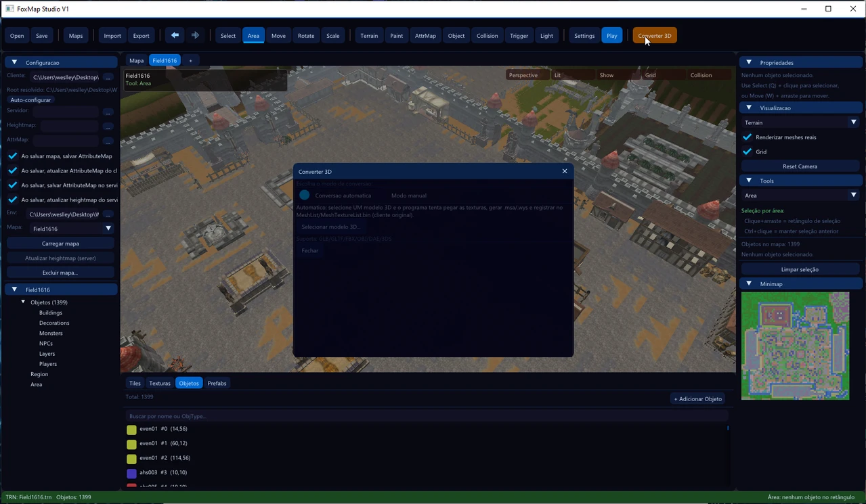The image size is (866, 504).
Task: Click the ahs003 #3 blue color swatch
Action: coord(131,473)
